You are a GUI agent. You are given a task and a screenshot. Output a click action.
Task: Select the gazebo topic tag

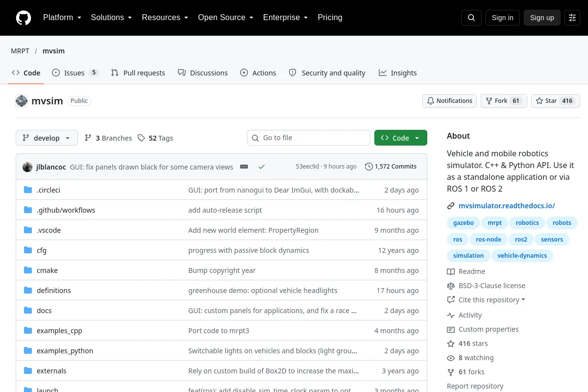(x=464, y=223)
